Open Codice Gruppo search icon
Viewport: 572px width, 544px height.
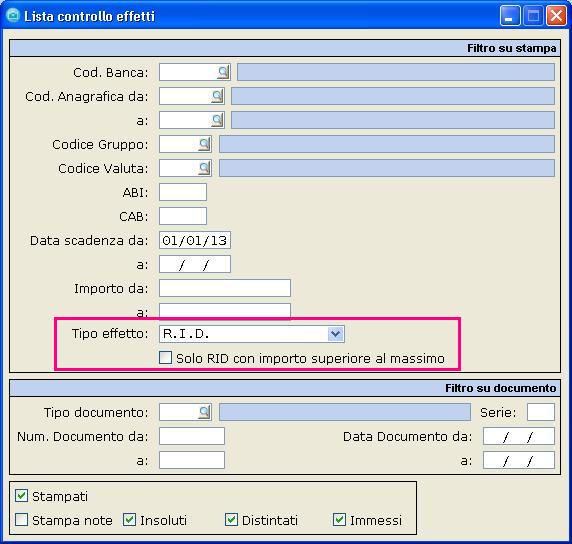click(205, 144)
